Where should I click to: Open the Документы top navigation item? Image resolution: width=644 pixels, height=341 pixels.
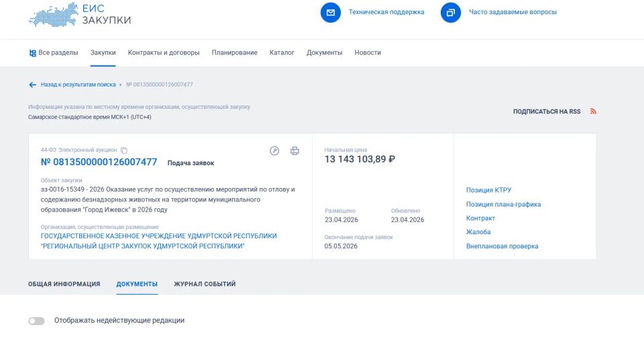325,52
